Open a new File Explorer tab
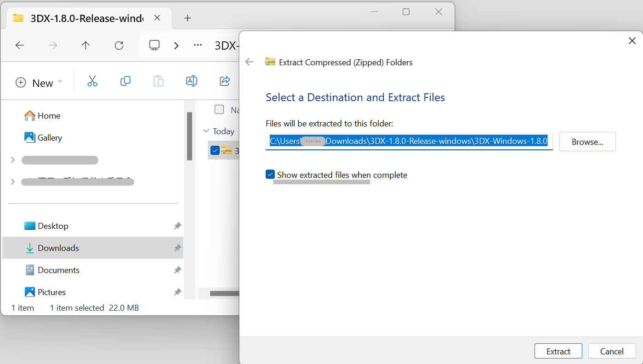Viewport: 643px width, 364px height. [x=188, y=18]
